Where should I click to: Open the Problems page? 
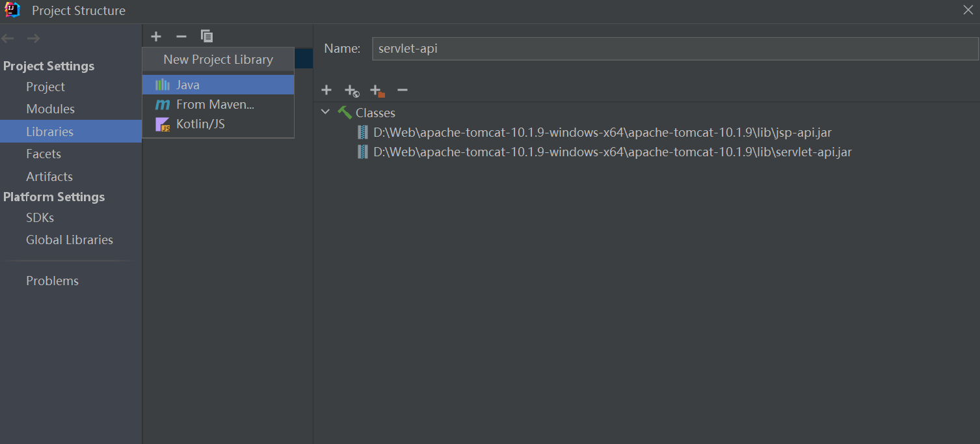pyautogui.click(x=52, y=281)
